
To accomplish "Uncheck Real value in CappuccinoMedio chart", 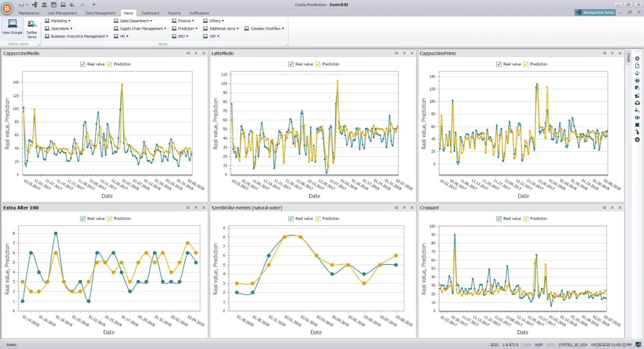I will pyautogui.click(x=83, y=64).
